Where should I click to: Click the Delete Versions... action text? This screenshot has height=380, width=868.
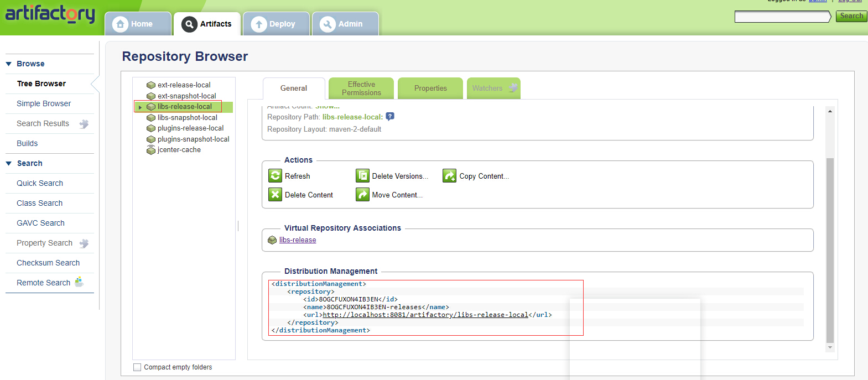400,176
